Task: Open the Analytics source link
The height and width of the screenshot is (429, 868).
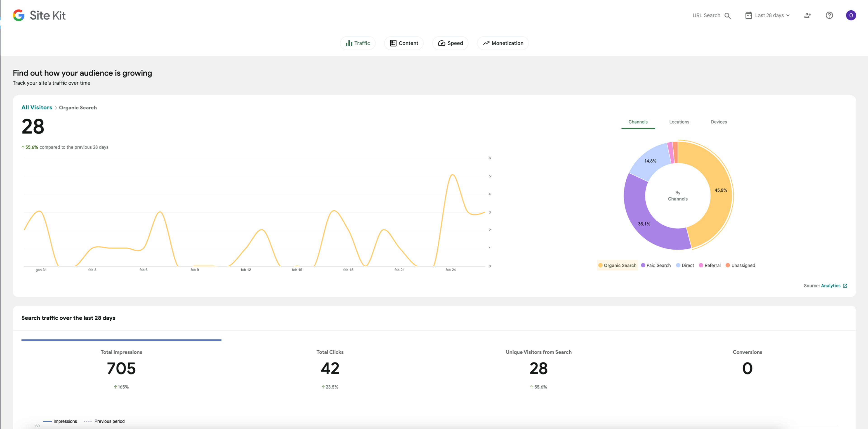Action: (x=831, y=286)
